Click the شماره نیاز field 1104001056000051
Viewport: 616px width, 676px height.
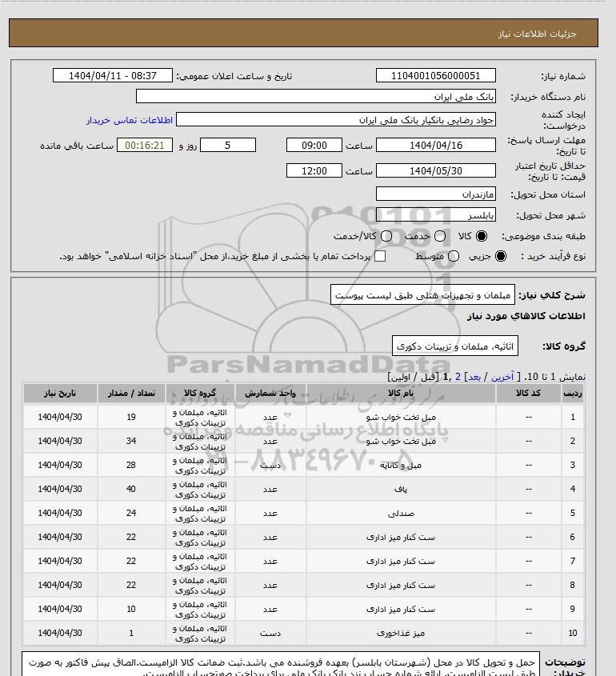(436, 75)
